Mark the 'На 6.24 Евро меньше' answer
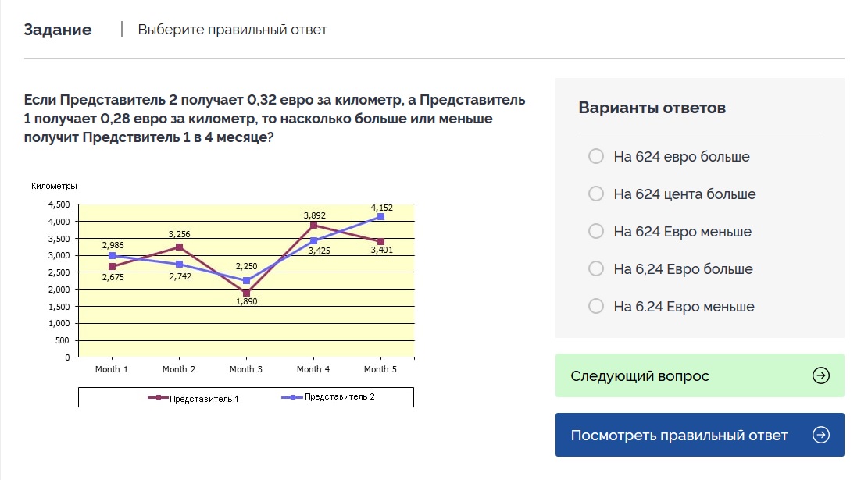The width and height of the screenshot is (868, 480). [596, 307]
